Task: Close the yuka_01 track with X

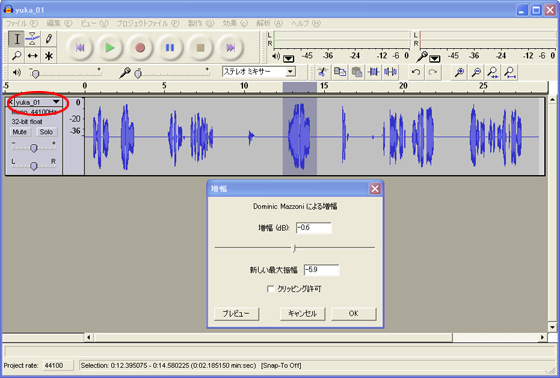Action: (x=10, y=102)
